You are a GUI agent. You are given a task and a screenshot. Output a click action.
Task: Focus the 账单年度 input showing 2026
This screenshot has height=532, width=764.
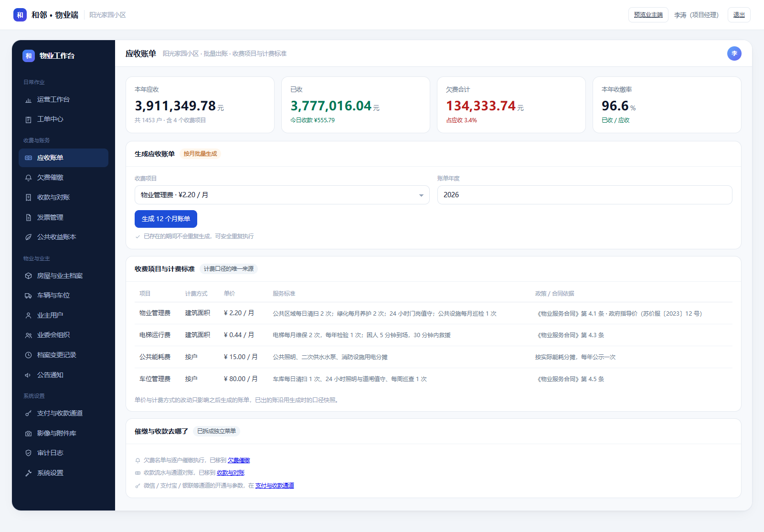pyautogui.click(x=584, y=195)
